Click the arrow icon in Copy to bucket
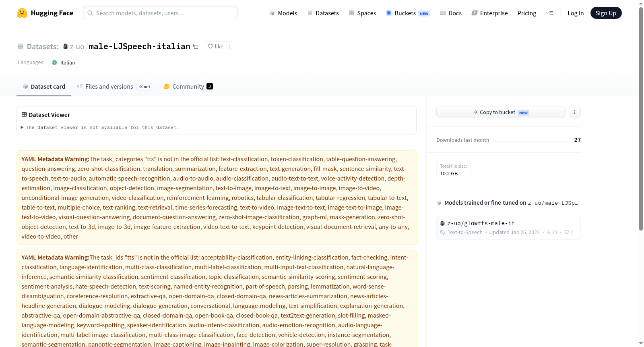 pos(475,112)
